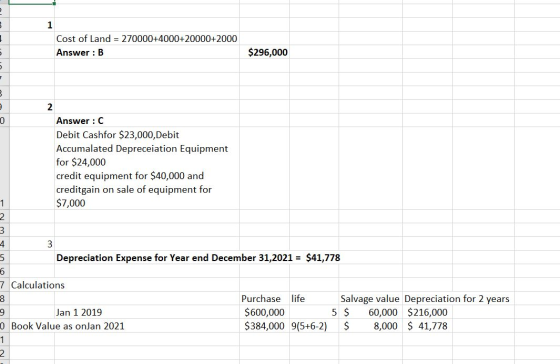
Task: Select the $384,000 book value cell
Action: 264,326
